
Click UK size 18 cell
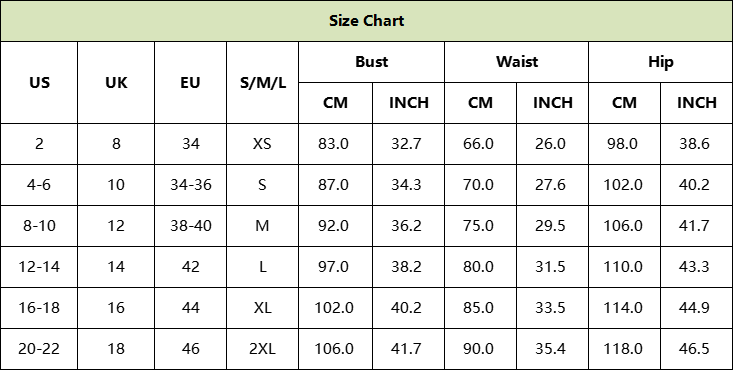point(116,349)
